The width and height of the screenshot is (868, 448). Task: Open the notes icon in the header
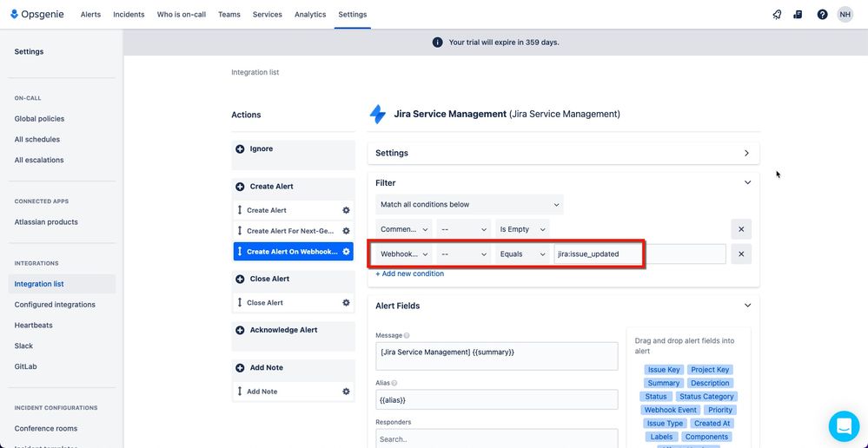click(798, 15)
